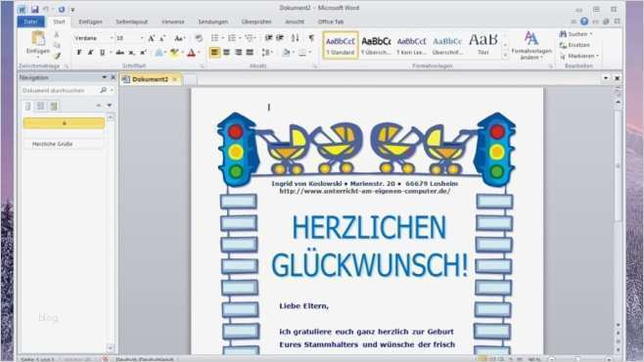The image size is (644, 362).
Task: Switch to the Verweise tab
Action: [173, 22]
